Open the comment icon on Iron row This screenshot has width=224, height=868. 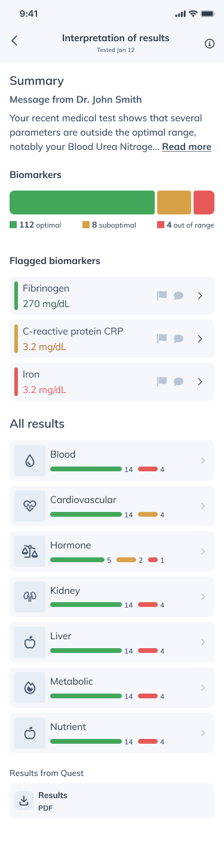tap(179, 382)
